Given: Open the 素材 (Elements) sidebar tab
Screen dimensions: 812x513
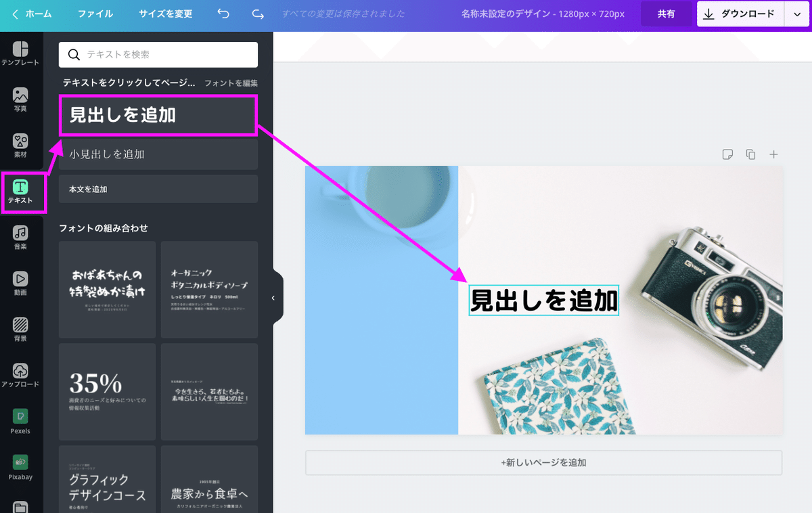Looking at the screenshot, I should pos(20,146).
